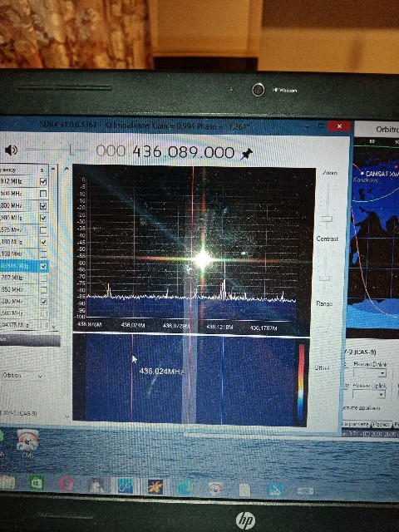Click the Range slider handle
Screen dimensions: 399x532
(323, 329)
